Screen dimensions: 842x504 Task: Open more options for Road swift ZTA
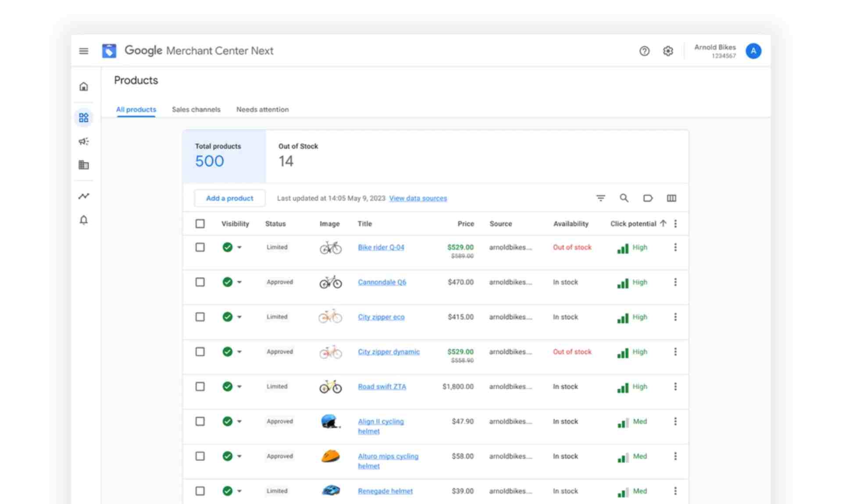(x=675, y=386)
